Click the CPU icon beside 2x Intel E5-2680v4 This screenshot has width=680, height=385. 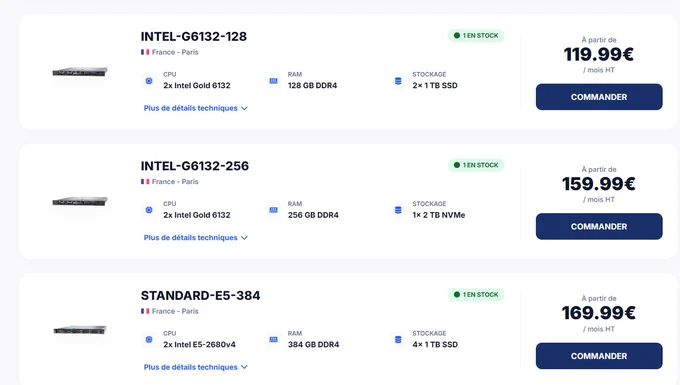click(x=149, y=339)
